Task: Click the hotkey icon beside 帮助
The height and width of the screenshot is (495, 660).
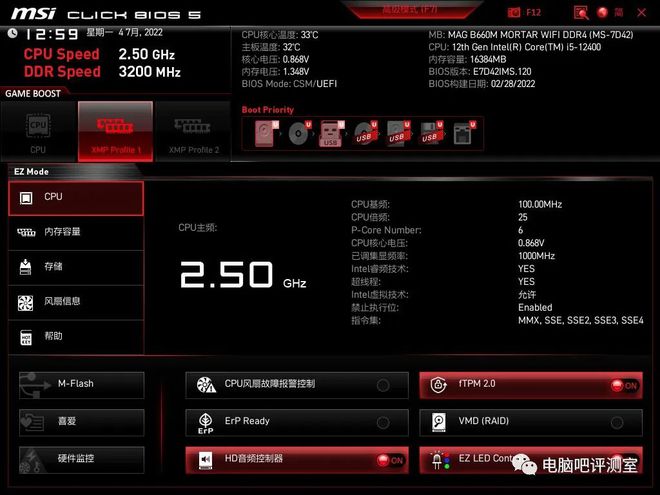Action: coord(26,338)
